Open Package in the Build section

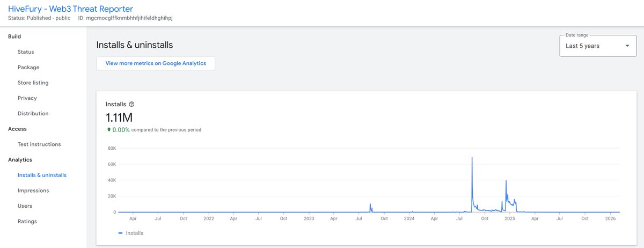click(28, 67)
